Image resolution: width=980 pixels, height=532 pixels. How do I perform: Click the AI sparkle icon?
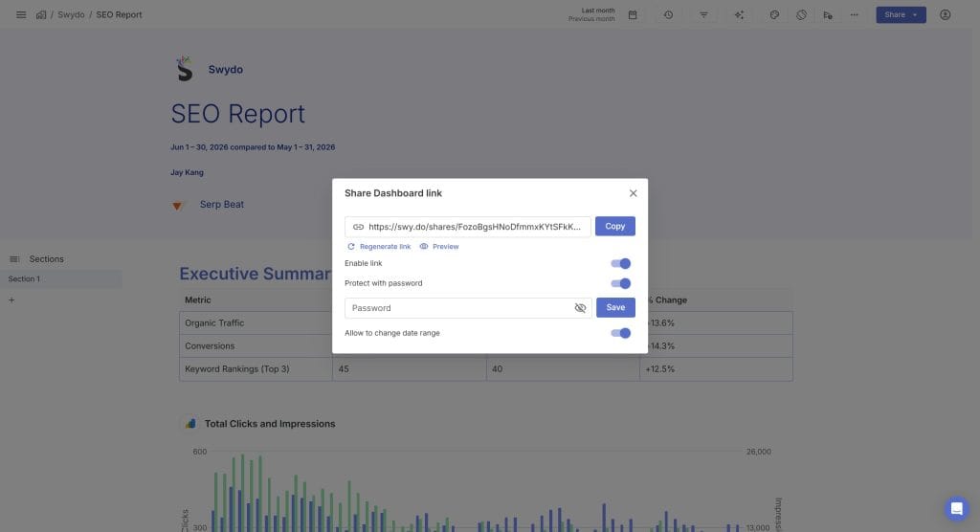tap(740, 14)
